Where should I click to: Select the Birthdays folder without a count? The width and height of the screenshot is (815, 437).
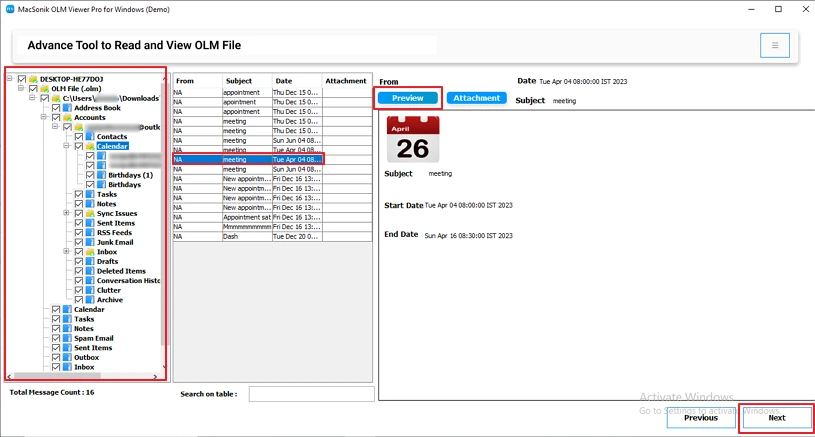(124, 185)
